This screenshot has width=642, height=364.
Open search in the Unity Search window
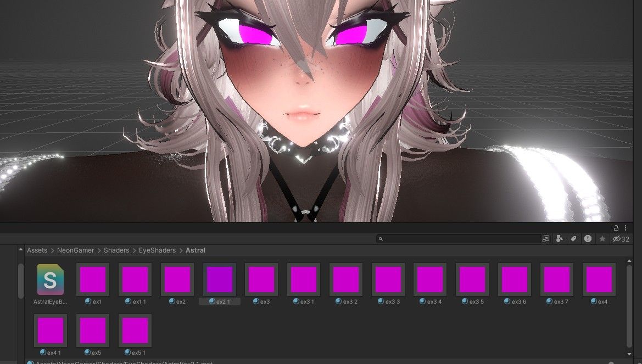coord(546,239)
